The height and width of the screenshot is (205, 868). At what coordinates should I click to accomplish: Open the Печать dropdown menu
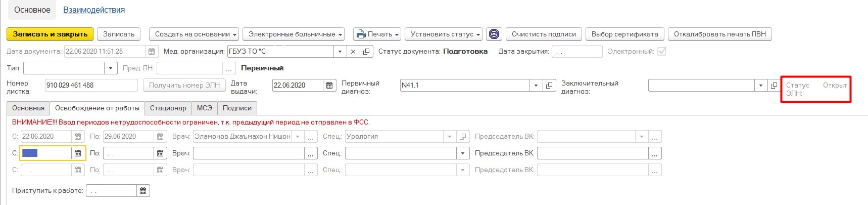pos(377,34)
